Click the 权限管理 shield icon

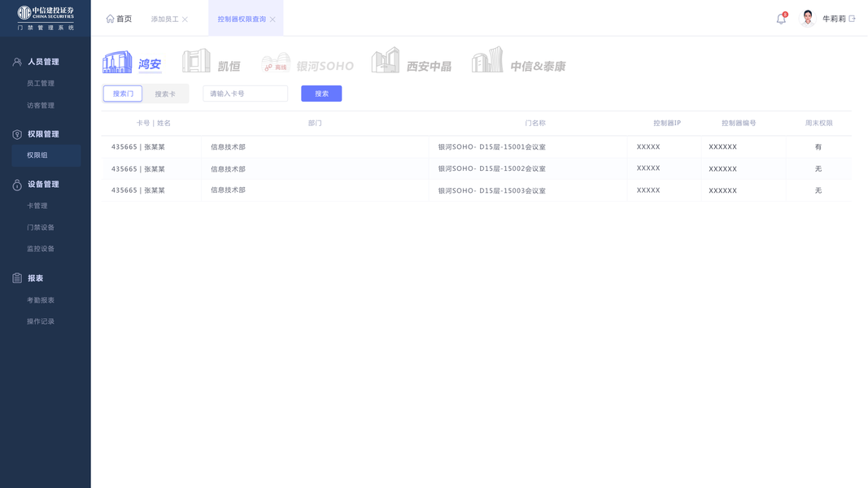tap(17, 134)
